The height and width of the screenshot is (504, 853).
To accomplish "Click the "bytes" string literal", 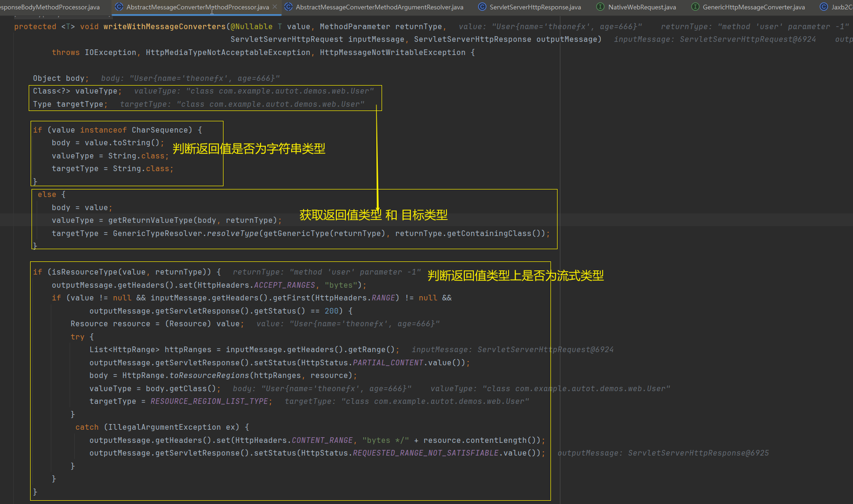I will coord(341,285).
